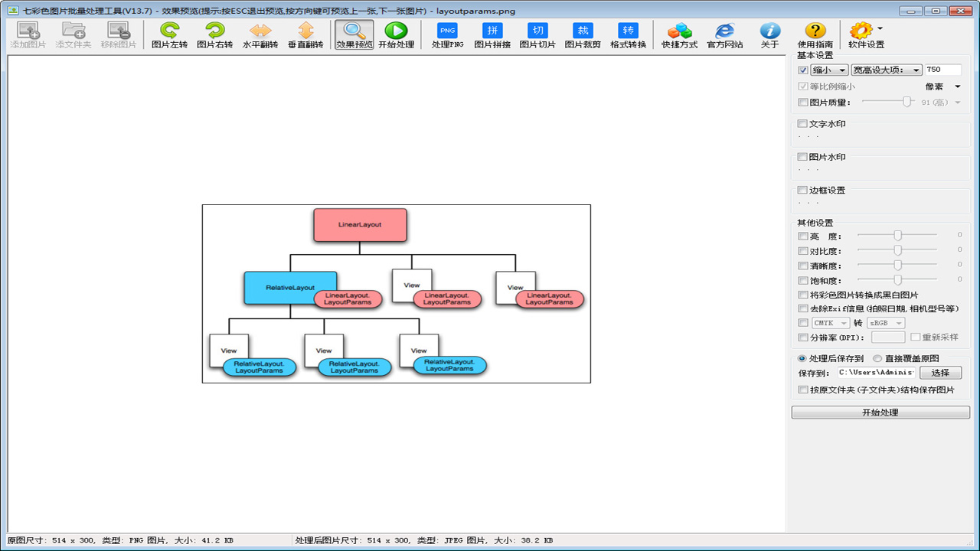The width and height of the screenshot is (980, 551).
Task: Open the image stitching (拼接) tool
Action: [x=492, y=31]
